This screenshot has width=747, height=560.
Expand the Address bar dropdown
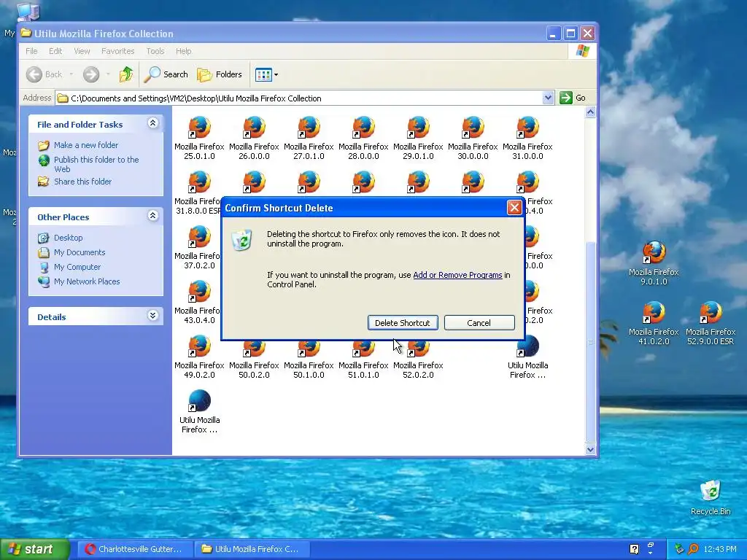coord(548,98)
